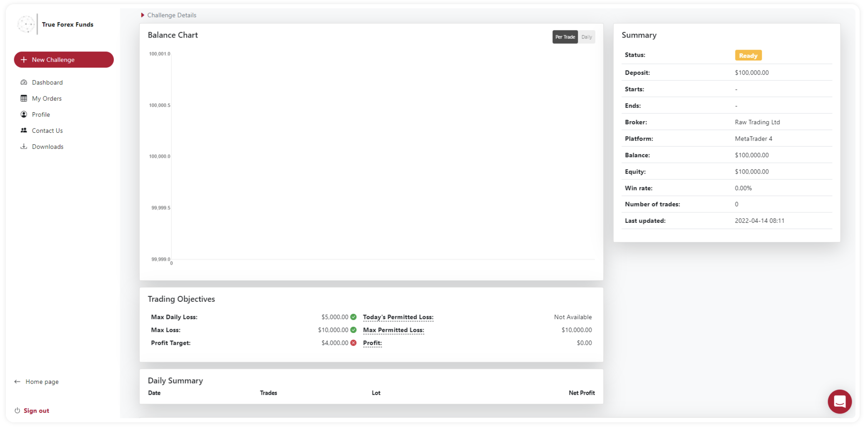The height and width of the screenshot is (429, 868).
Task: Click the Sign out link
Action: coord(36,411)
